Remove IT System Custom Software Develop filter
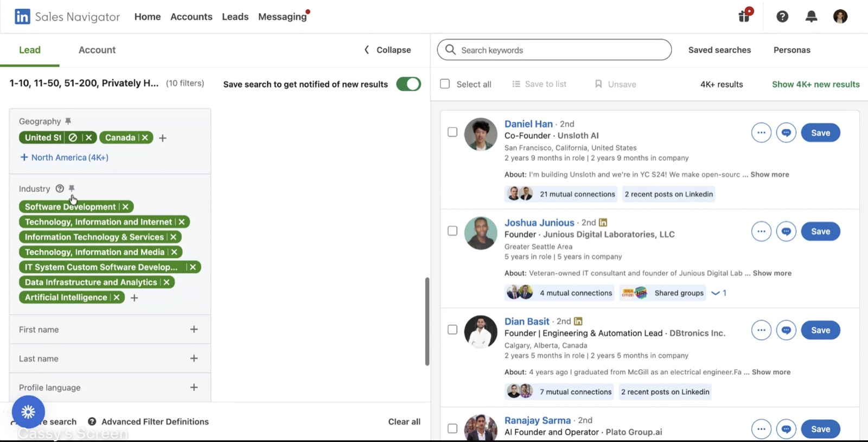This screenshot has height=442, width=868. click(193, 267)
